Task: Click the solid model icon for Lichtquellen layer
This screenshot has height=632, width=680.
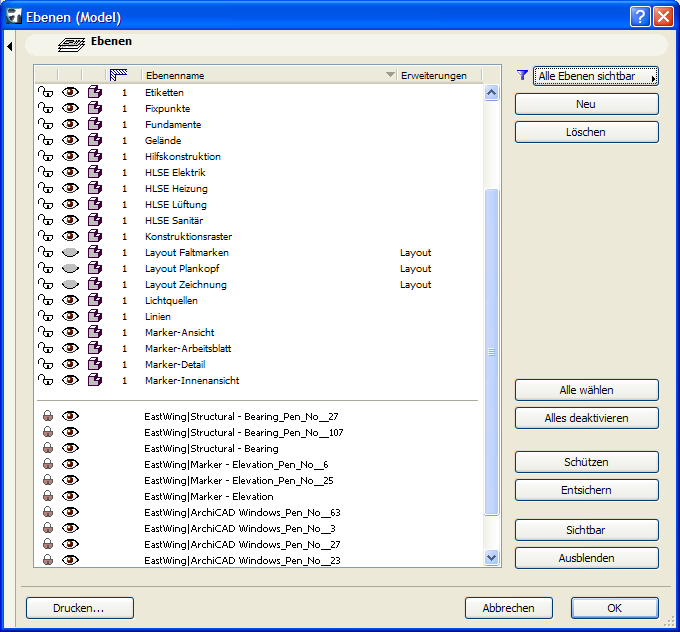Action: click(95, 301)
